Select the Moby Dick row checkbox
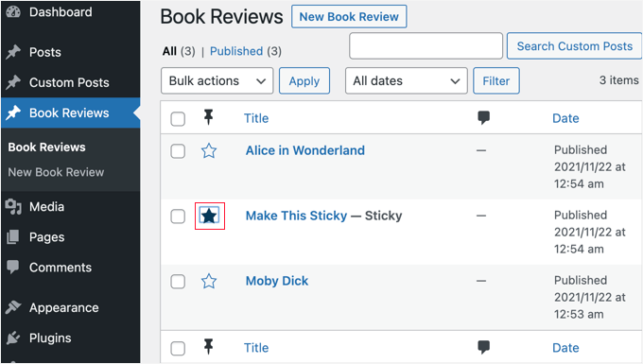643x364 pixels. pos(178,282)
